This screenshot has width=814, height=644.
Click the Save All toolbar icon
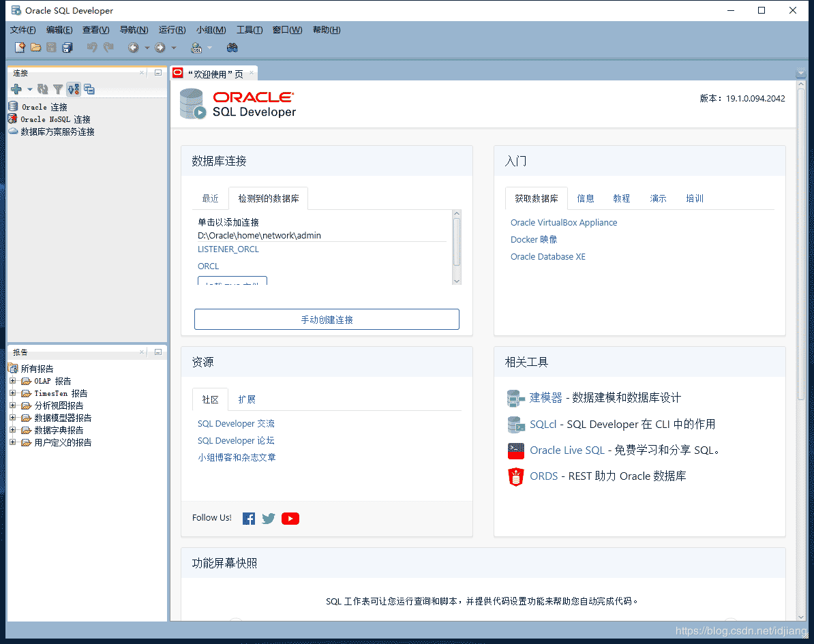point(67,48)
